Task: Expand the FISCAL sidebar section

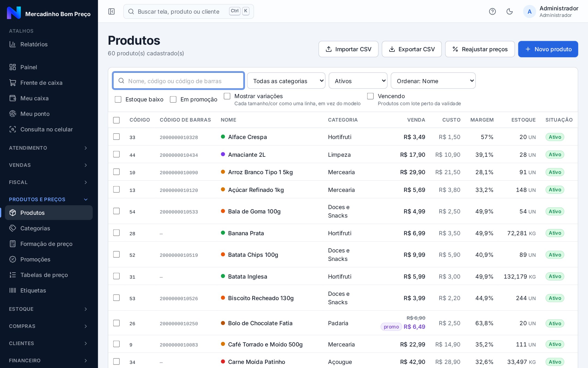Action: click(x=49, y=182)
